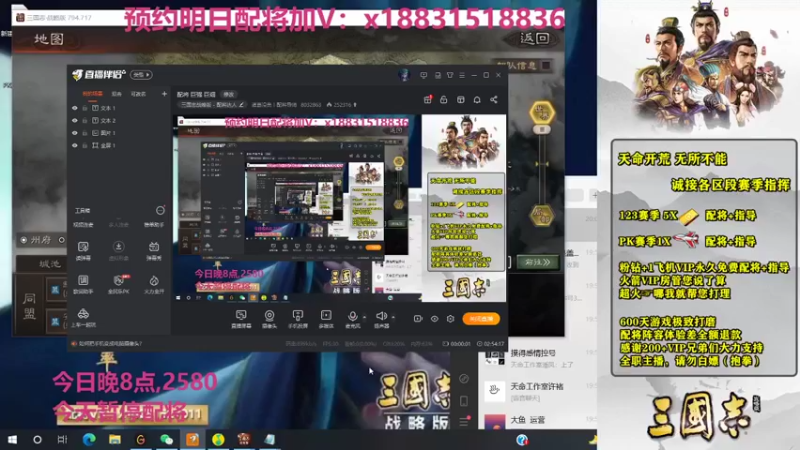The width and height of the screenshot is (800, 450).
Task: Toggle the preview eye icon in bottom toolbar
Action: point(434,318)
